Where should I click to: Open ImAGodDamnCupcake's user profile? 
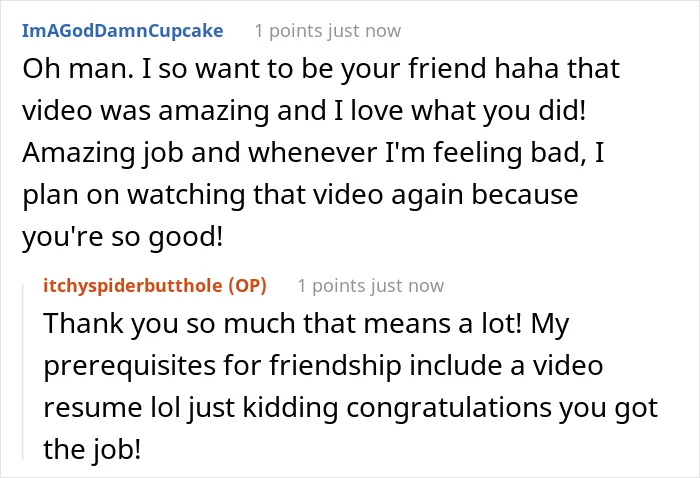122,31
